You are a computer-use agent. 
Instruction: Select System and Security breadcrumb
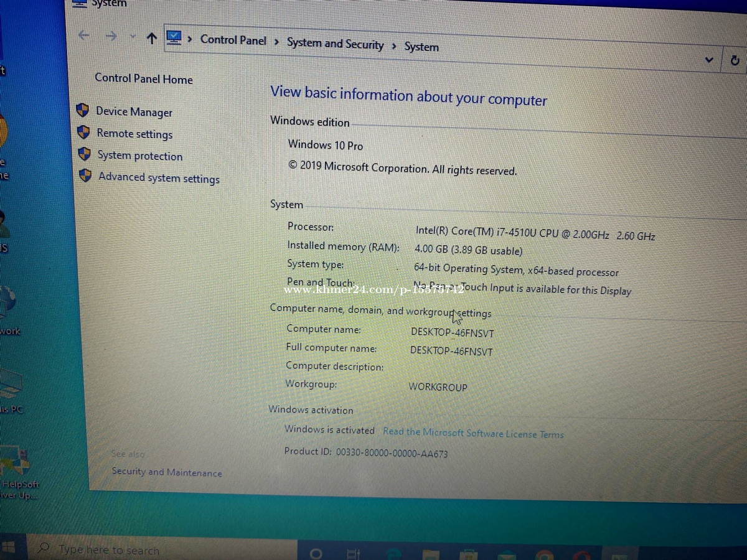pos(335,44)
